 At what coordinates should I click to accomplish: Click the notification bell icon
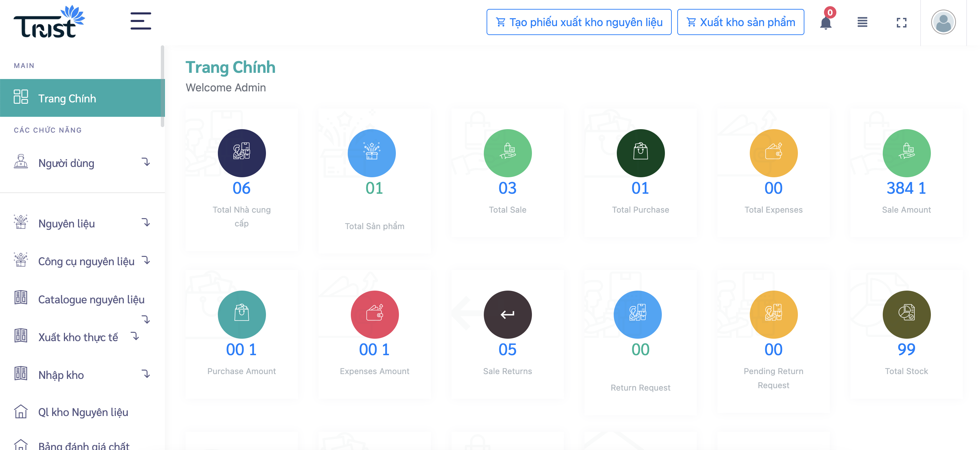(x=825, y=22)
